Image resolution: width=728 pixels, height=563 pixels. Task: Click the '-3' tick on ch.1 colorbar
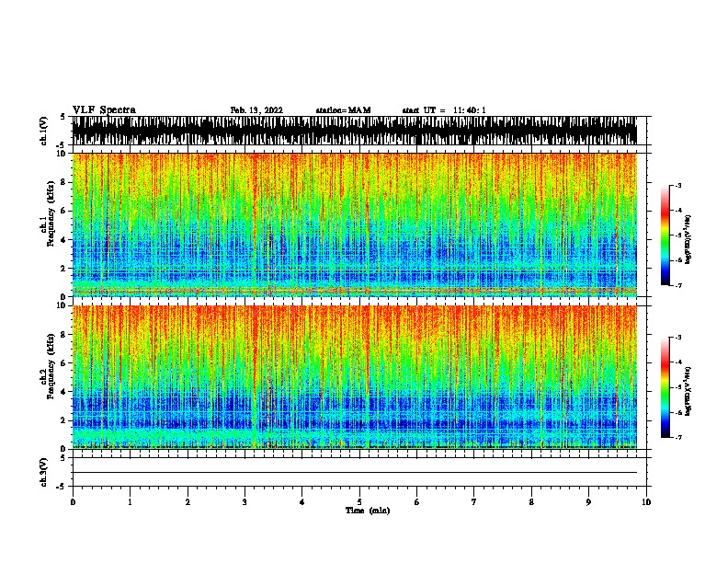pyautogui.click(x=678, y=186)
